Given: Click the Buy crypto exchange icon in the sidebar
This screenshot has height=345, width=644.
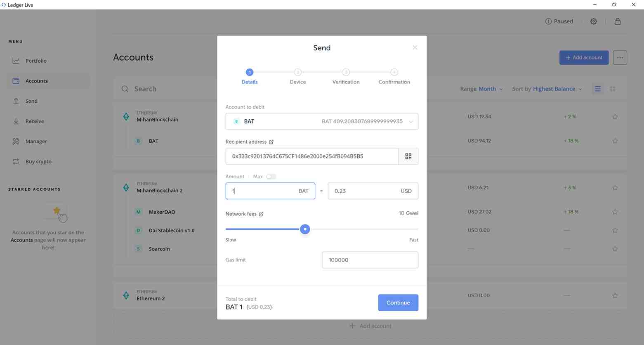Looking at the screenshot, I should (x=16, y=161).
